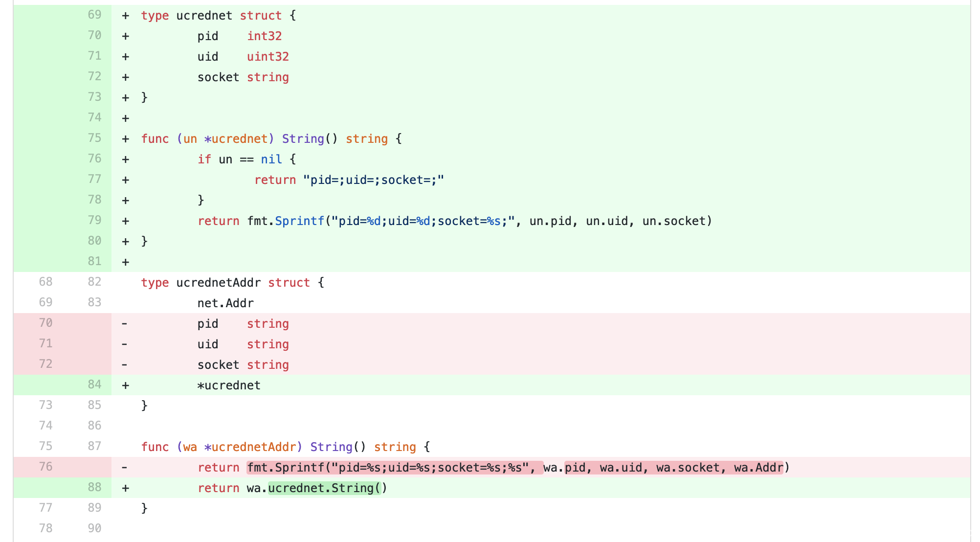The image size is (980, 542).
Task: Click the plus marker on added line 88
Action: pos(126,488)
